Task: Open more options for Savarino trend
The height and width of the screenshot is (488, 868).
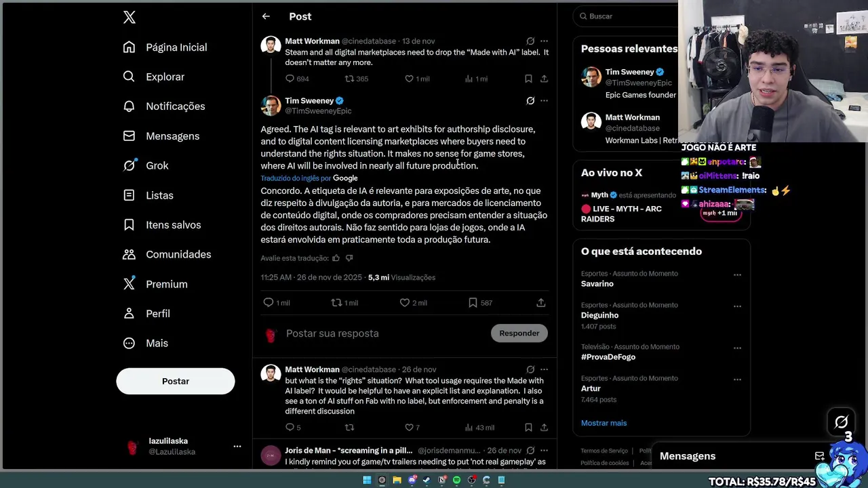Action: pyautogui.click(x=737, y=275)
